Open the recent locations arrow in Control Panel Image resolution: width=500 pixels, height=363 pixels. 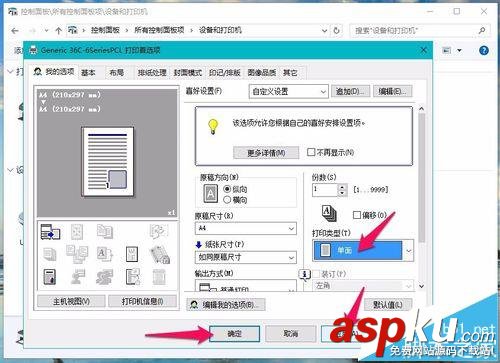[x=46, y=31]
